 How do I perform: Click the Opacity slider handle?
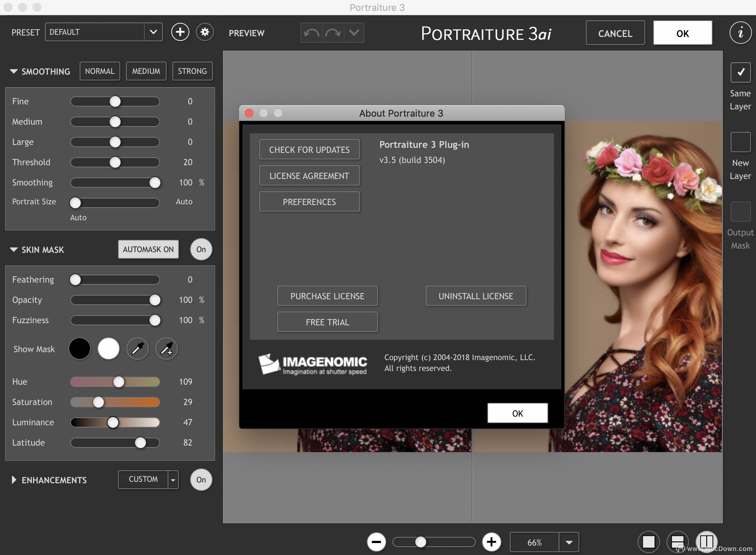point(155,300)
